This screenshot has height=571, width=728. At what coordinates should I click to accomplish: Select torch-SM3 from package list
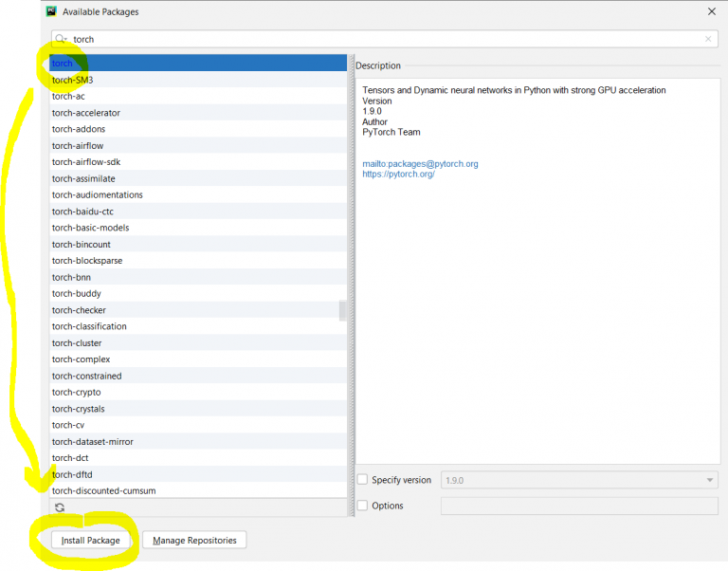pos(72,80)
